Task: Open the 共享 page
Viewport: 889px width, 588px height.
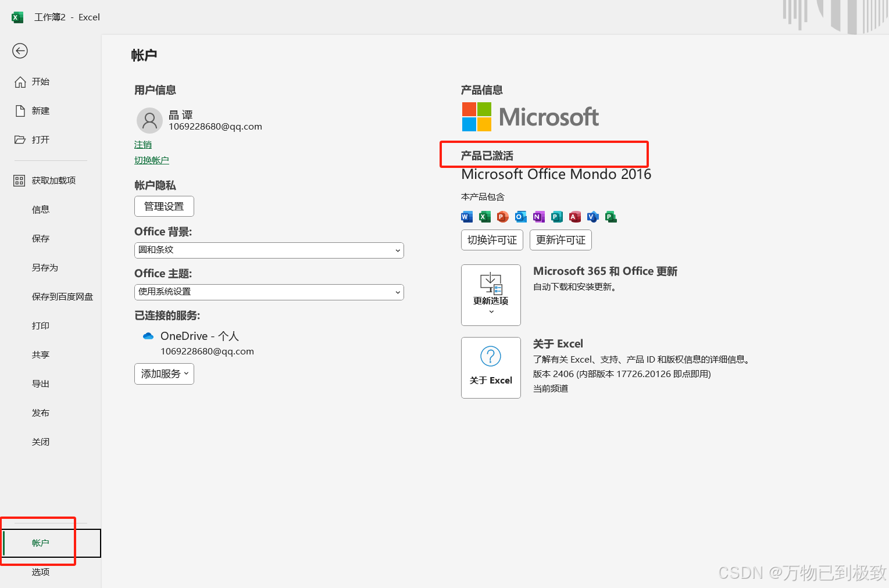Action: [x=41, y=355]
